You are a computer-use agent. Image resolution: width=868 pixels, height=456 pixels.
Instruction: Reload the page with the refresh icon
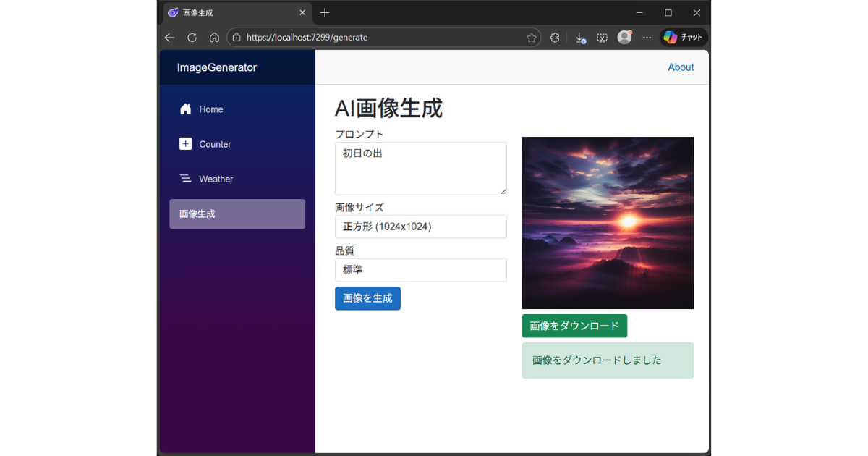pos(192,38)
